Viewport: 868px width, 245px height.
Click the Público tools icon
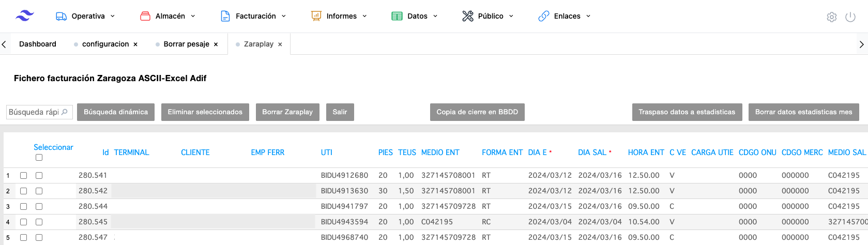click(468, 16)
